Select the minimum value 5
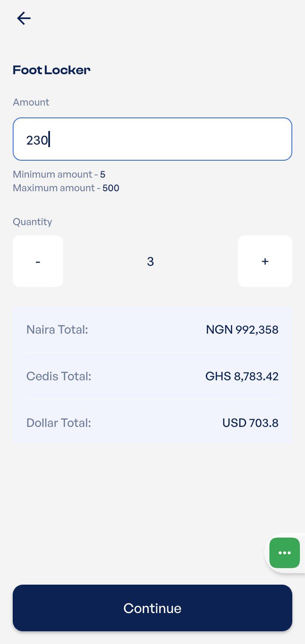The height and width of the screenshot is (644, 305). 103,174
